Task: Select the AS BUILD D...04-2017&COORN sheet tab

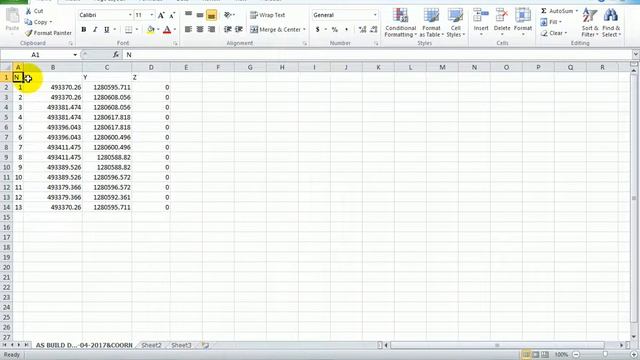Action: (x=84, y=345)
